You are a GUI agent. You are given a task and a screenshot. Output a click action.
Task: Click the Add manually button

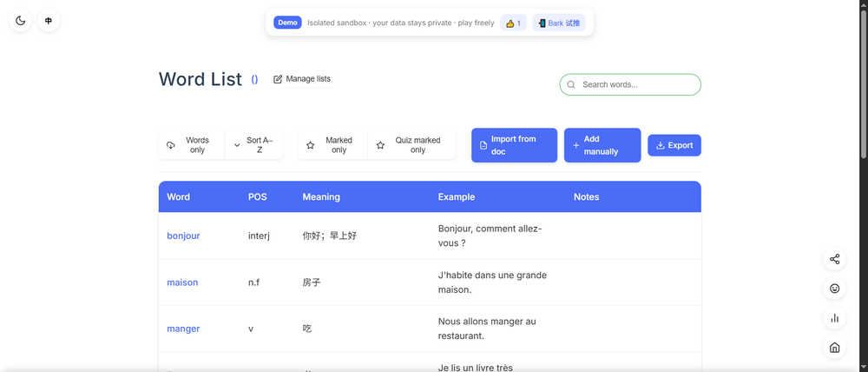pos(602,145)
